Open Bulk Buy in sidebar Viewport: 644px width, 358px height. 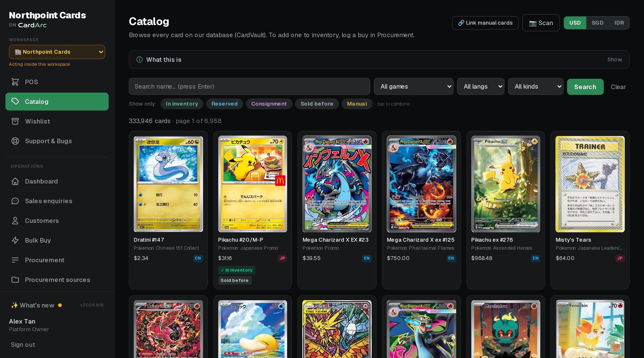tap(57, 240)
